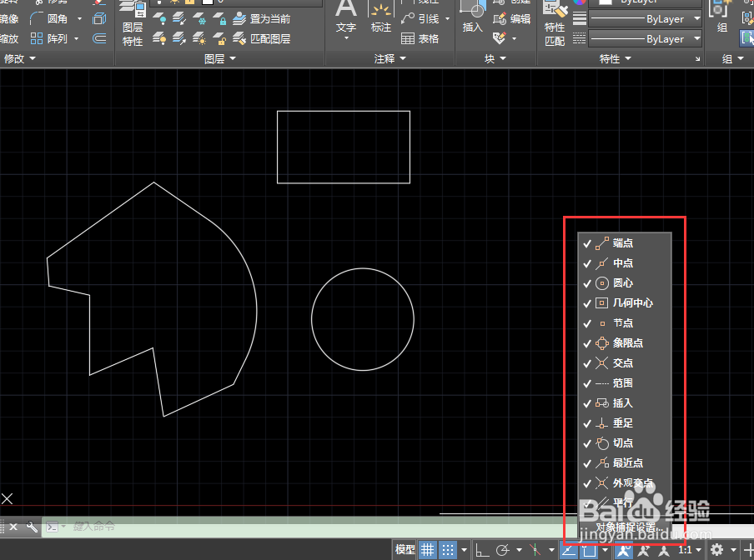The height and width of the screenshot is (560, 754).
Task: Click the 组 group tool
Action: pos(721,17)
